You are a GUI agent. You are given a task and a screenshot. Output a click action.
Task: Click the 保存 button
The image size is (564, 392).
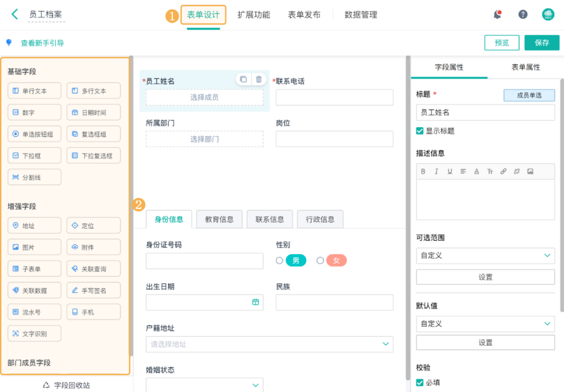pyautogui.click(x=542, y=43)
